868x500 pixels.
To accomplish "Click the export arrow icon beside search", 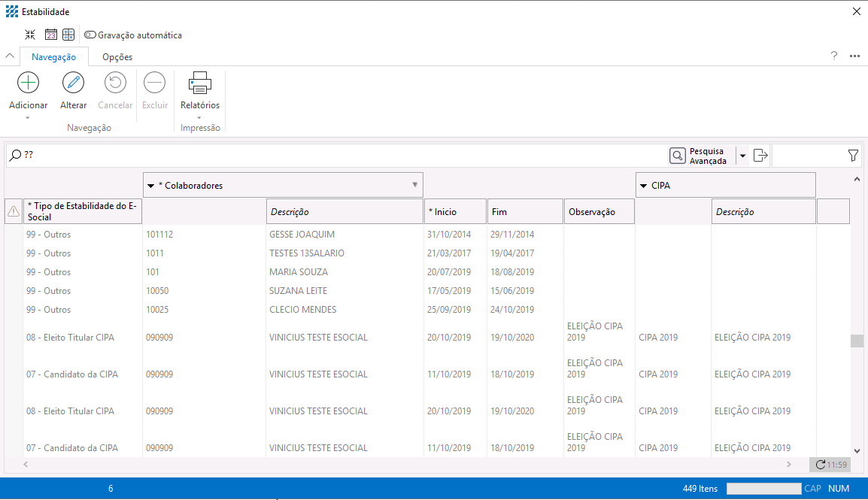I will click(760, 156).
